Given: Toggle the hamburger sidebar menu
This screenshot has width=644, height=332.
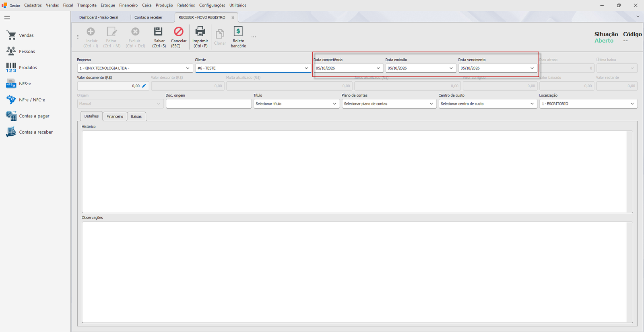Looking at the screenshot, I should tap(7, 18).
